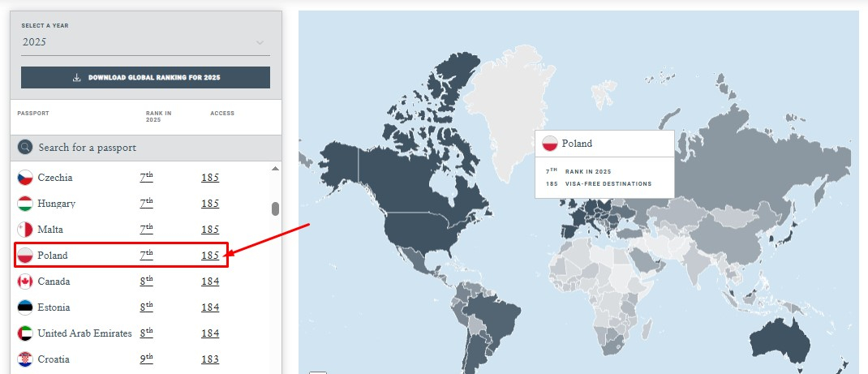Click the Passport column header
The height and width of the screenshot is (374, 868).
tap(33, 114)
